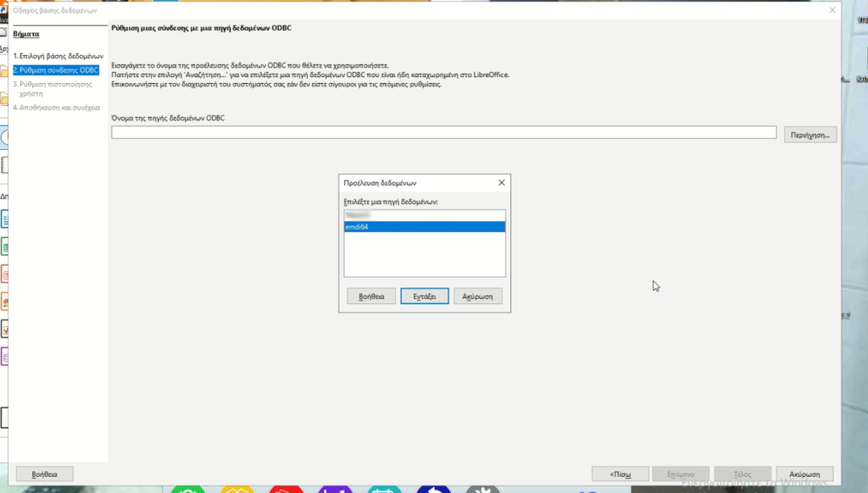Close the Οδηγός βάσης δεδομένων window
Image resolution: width=868 pixels, height=493 pixels.
pos(832,10)
